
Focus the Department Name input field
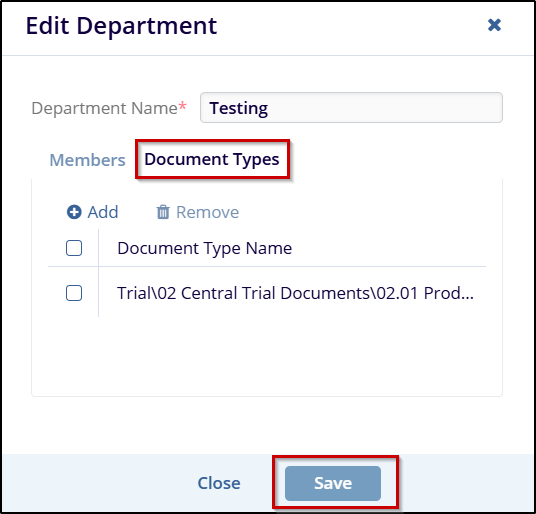(x=351, y=107)
